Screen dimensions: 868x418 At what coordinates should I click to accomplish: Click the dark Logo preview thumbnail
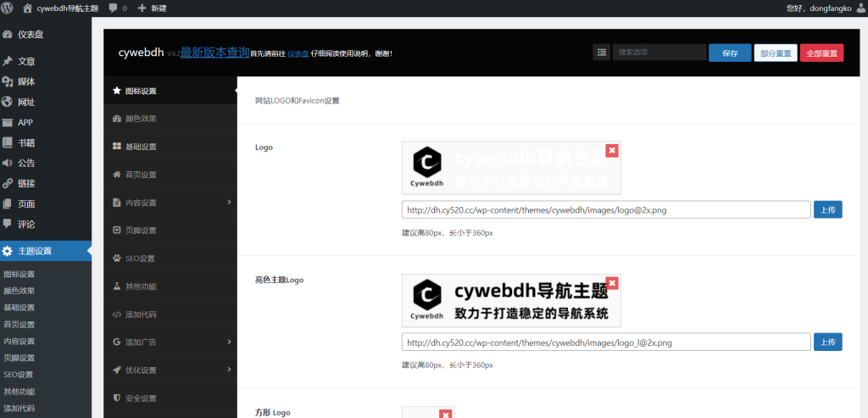[x=511, y=168]
